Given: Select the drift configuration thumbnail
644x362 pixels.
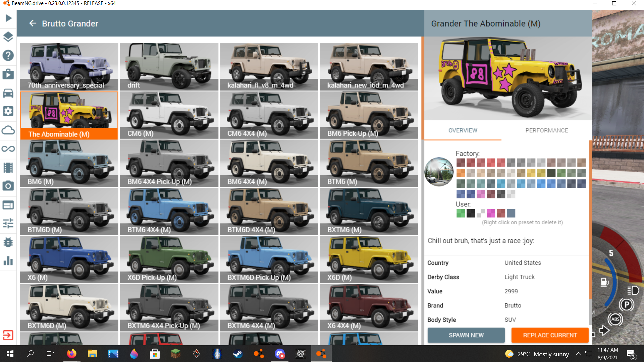Looking at the screenshot, I should pyautogui.click(x=169, y=67).
